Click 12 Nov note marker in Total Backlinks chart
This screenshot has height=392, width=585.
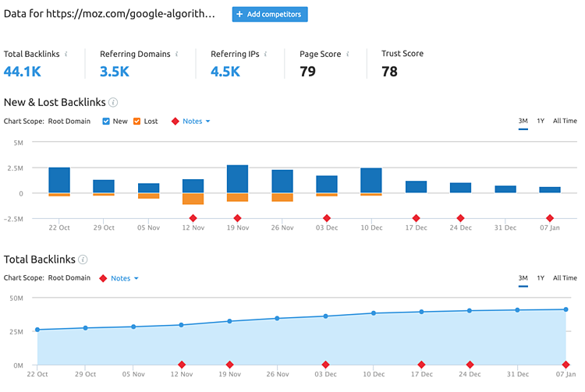[182, 365]
